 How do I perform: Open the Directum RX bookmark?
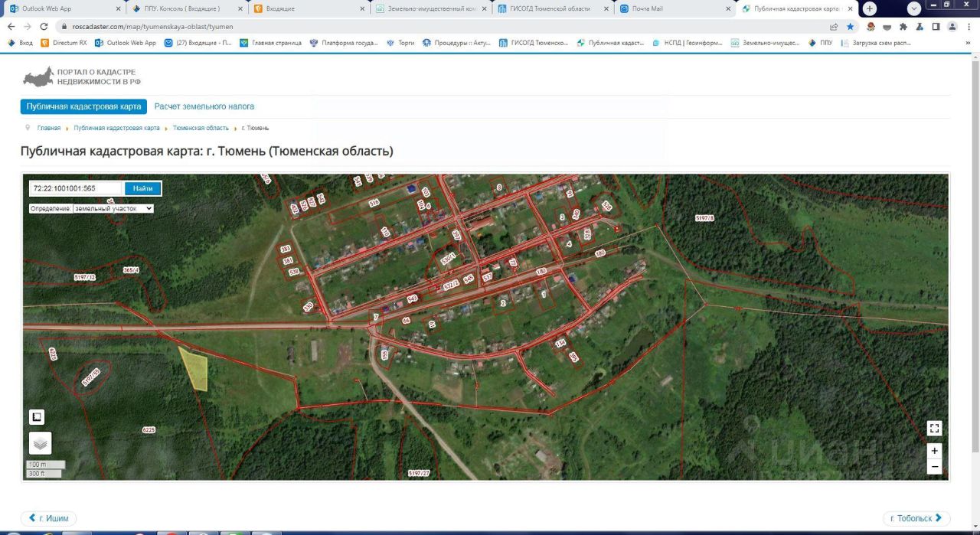coord(64,43)
